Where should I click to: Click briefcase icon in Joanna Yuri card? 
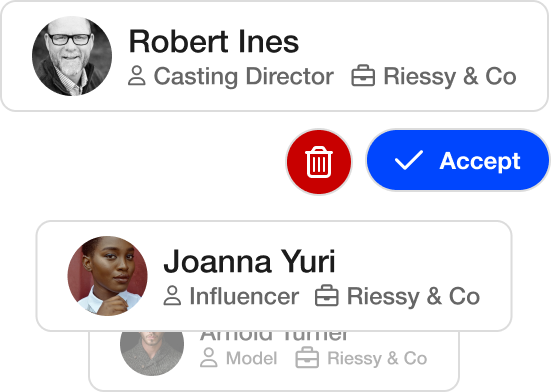click(x=327, y=296)
